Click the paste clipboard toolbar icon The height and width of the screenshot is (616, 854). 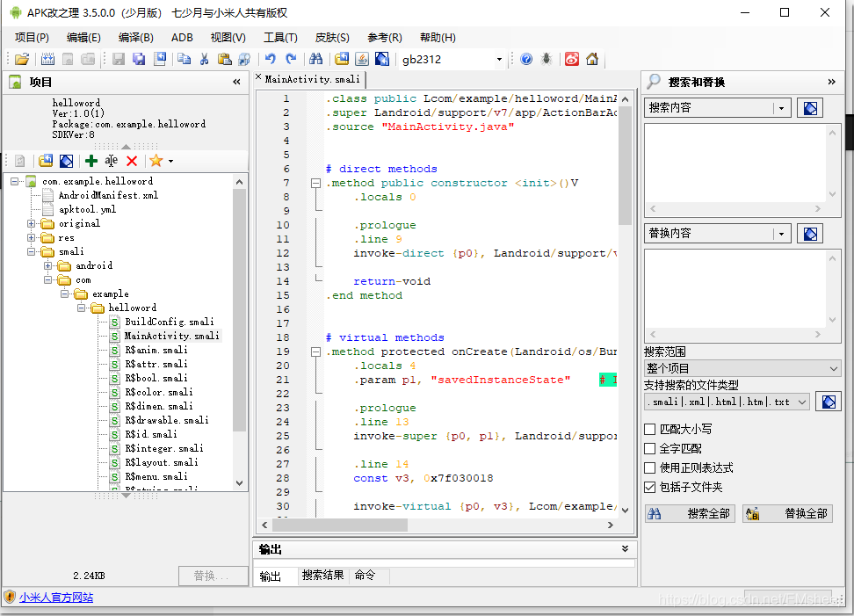coord(224,59)
